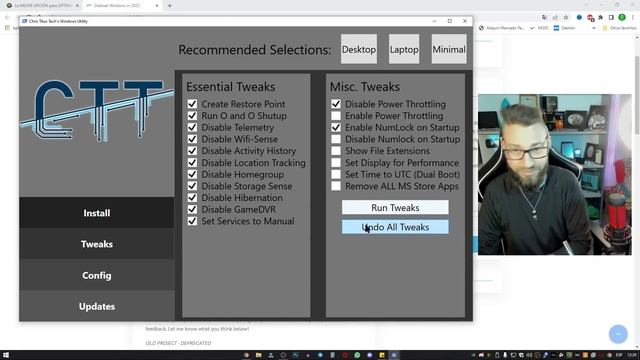Click Chrome back arrow
Screen dimensions: 640x360
tap(7, 17)
